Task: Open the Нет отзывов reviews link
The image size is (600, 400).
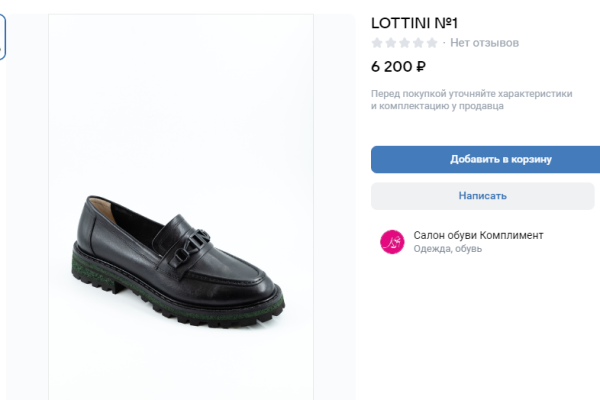Action: coord(484,43)
